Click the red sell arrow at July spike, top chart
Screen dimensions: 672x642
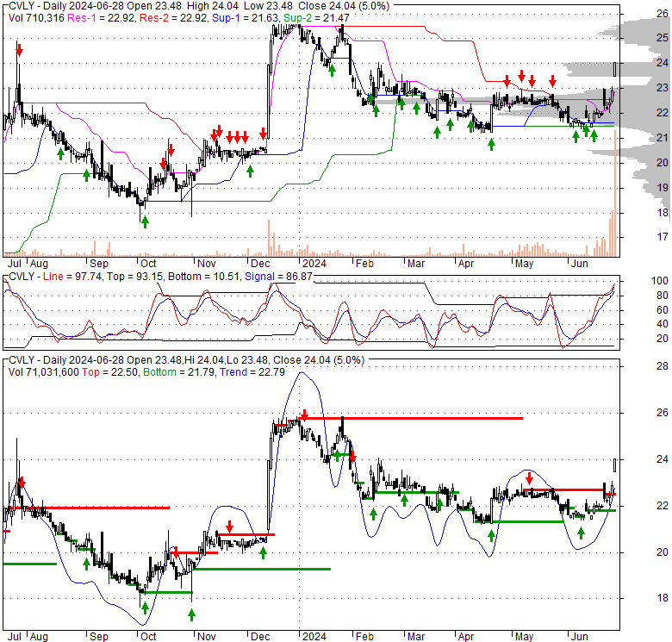(19, 51)
